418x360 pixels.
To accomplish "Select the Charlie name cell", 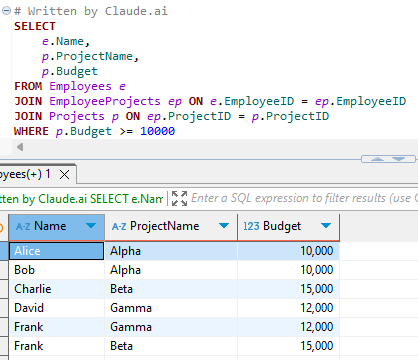I will (57, 289).
